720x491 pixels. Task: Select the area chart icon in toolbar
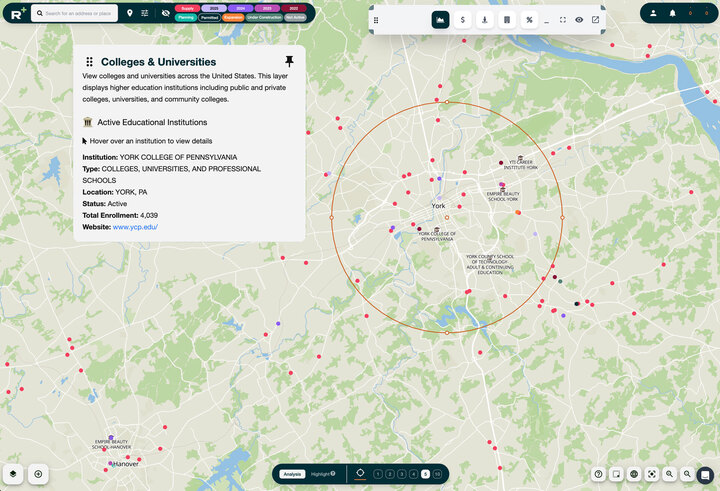pos(440,20)
